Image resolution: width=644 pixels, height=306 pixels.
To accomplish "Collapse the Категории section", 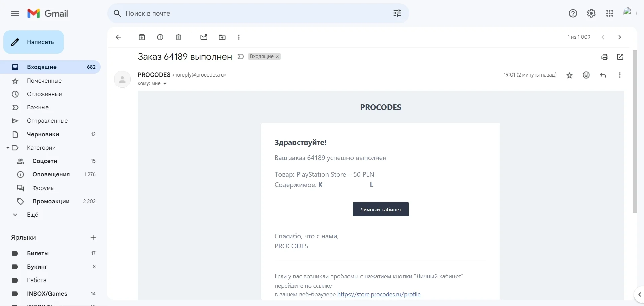I will 8,148.
